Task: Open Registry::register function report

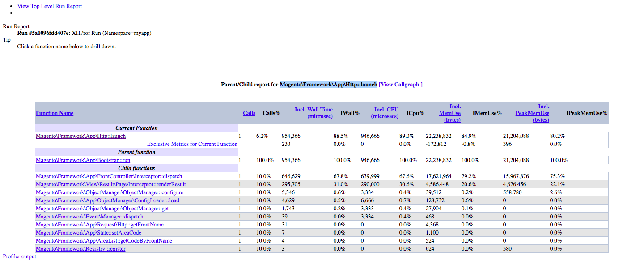Action: (x=80, y=249)
